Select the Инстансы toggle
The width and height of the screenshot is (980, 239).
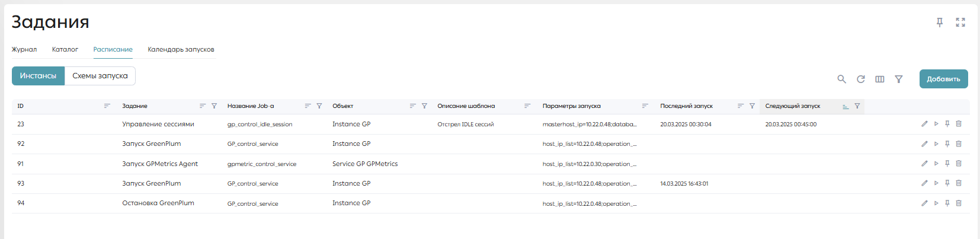click(38, 76)
